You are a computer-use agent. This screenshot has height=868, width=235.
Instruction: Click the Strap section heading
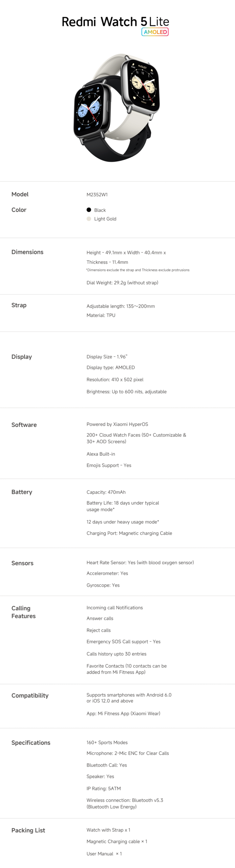pos(19,305)
